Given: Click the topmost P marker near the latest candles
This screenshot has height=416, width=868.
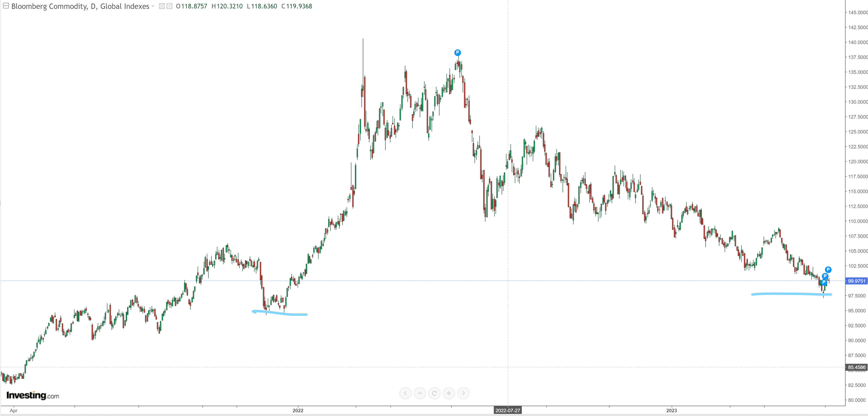Looking at the screenshot, I should (828, 270).
